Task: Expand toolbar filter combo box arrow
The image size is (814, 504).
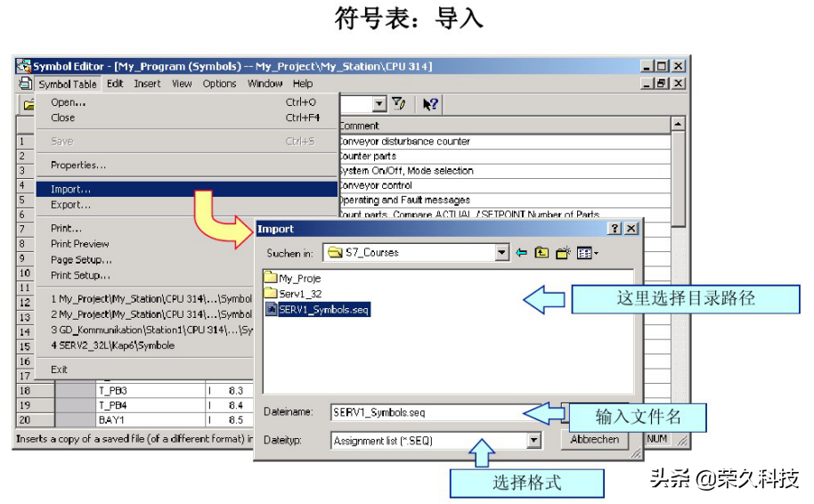Action: 379,104
